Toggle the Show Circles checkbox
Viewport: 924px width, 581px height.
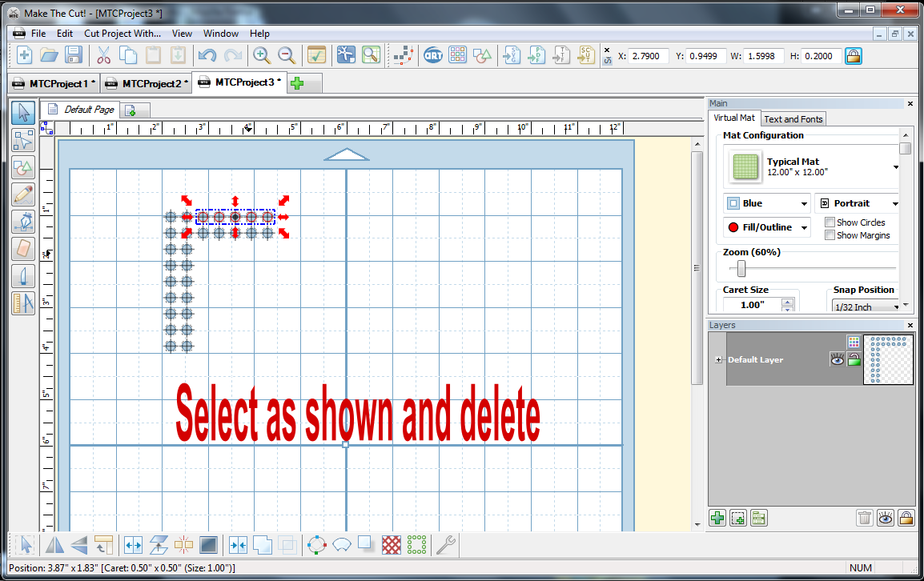click(x=830, y=222)
